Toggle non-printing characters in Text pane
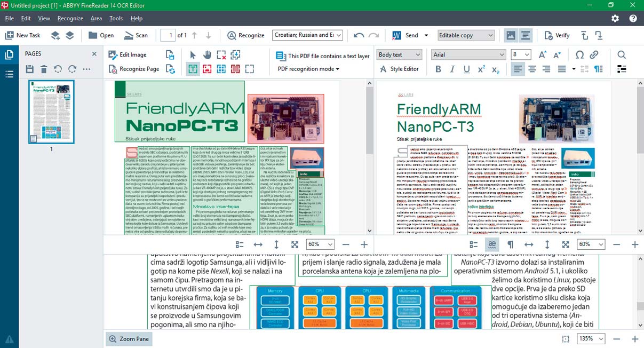 pos(511,244)
